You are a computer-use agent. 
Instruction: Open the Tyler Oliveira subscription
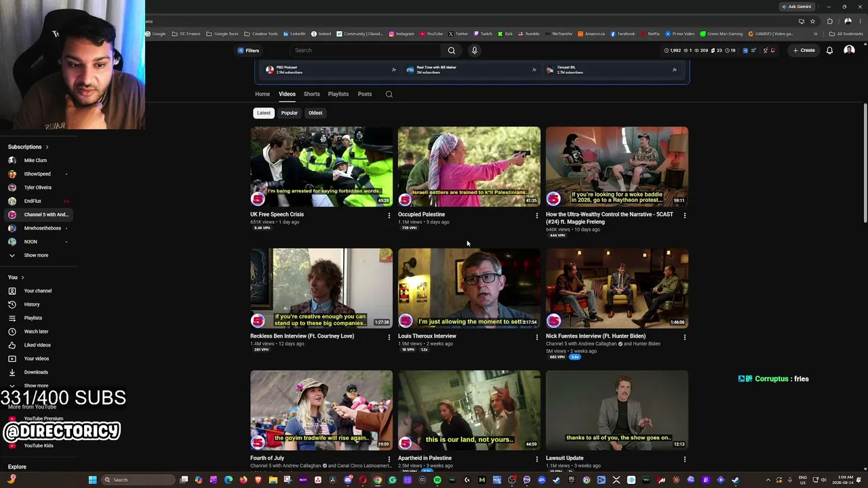coord(39,188)
